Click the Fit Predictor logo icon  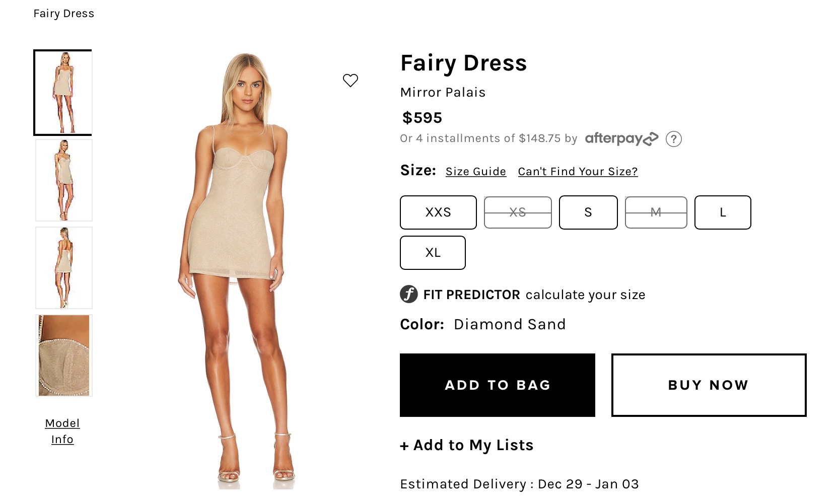click(409, 294)
